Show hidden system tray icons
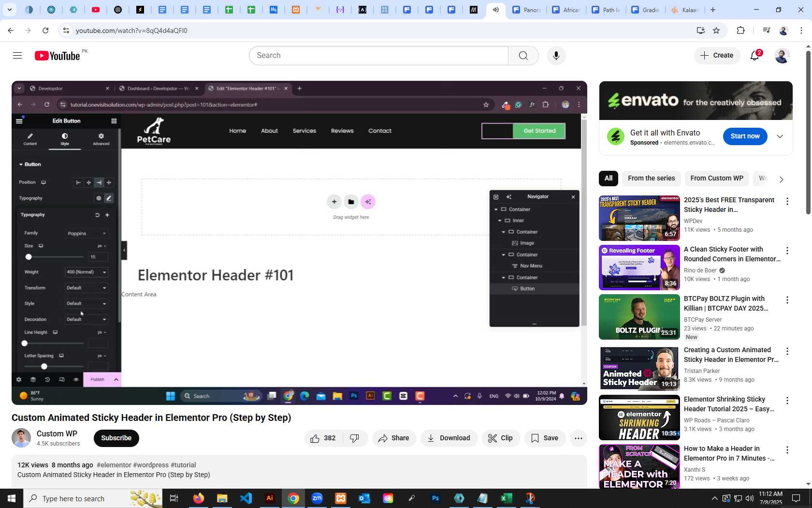Viewport: 812px width, 508px height. pyautogui.click(x=714, y=498)
